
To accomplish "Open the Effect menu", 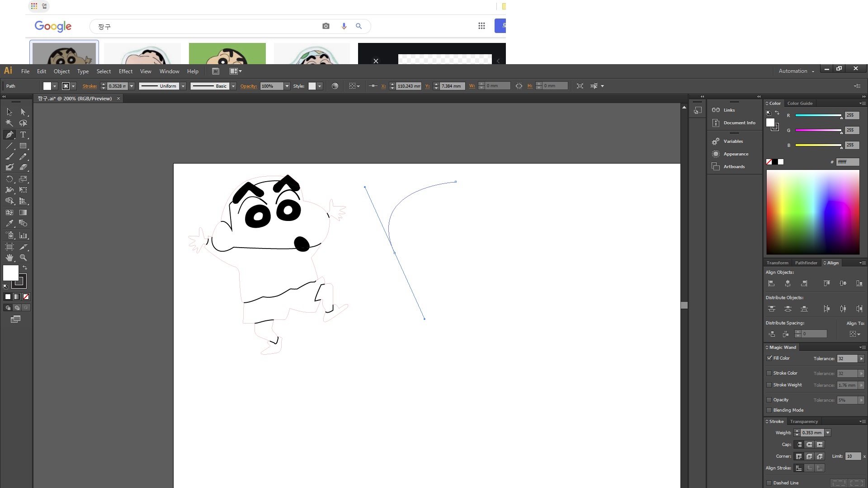I will 126,71.
